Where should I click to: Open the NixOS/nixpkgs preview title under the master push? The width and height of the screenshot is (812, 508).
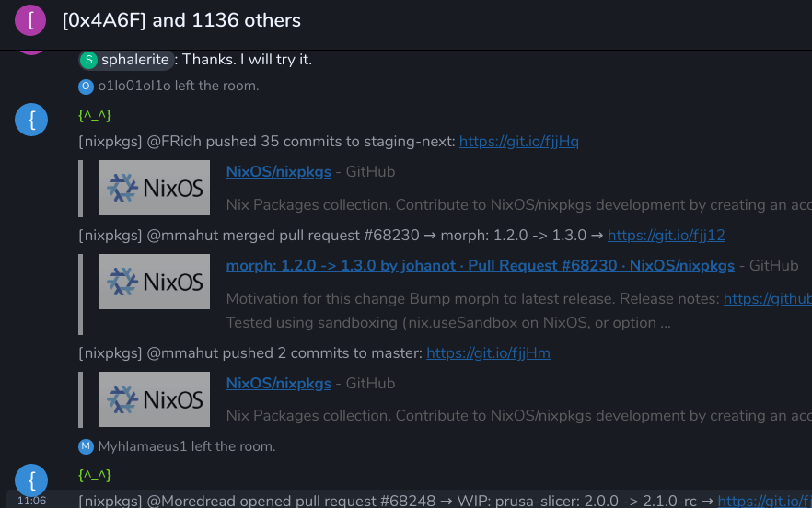point(278,383)
